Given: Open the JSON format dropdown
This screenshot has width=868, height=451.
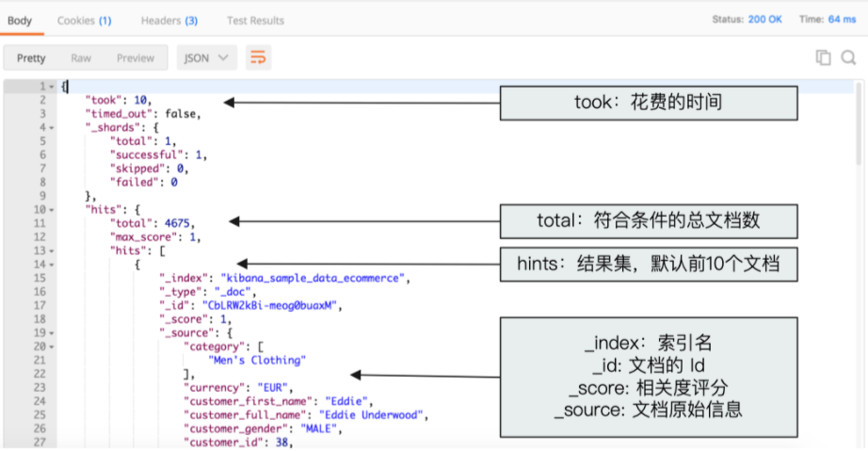Looking at the screenshot, I should 206,57.
